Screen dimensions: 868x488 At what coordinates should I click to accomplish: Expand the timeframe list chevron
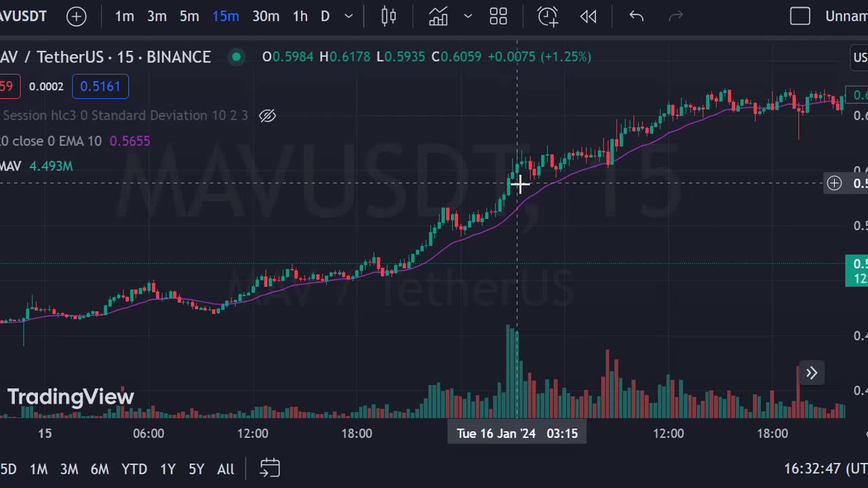coord(349,16)
